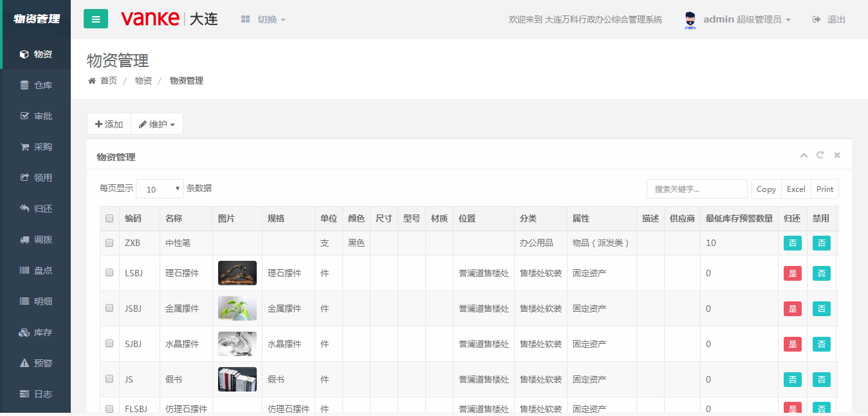Open the 切换 switch menu in header

(264, 19)
